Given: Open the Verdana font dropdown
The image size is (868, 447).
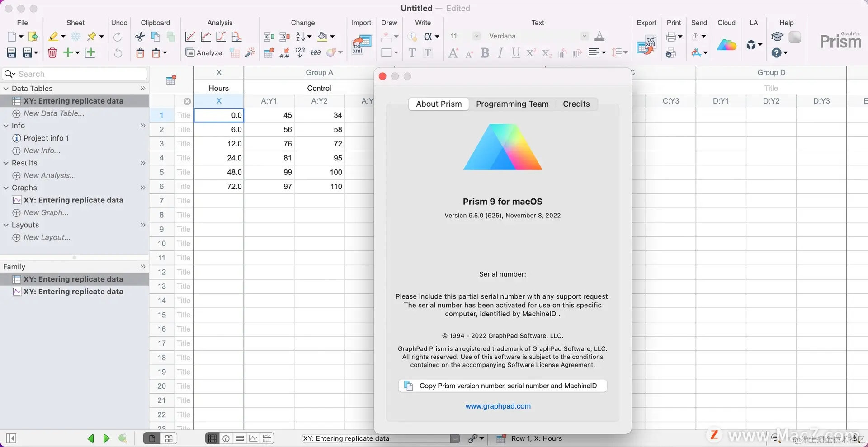Looking at the screenshot, I should tap(585, 36).
